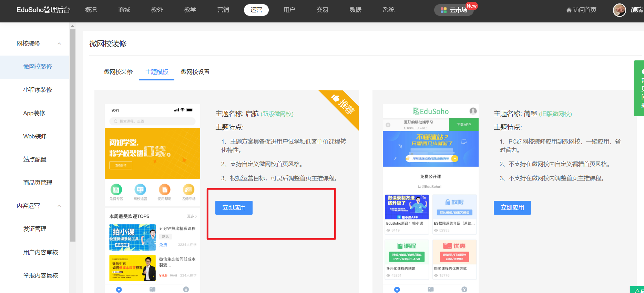Click 查看详情 on the yellow banner
Viewport: 644px width, 293px height.
[x=121, y=166]
